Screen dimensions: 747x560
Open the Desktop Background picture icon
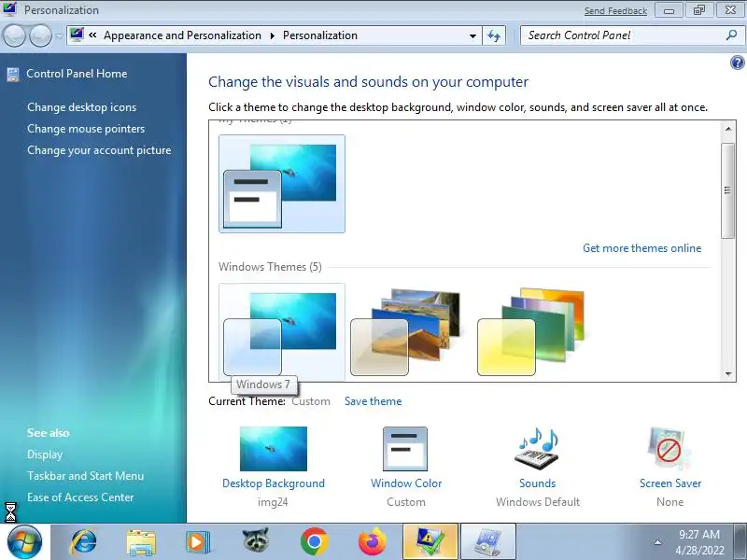[274, 449]
